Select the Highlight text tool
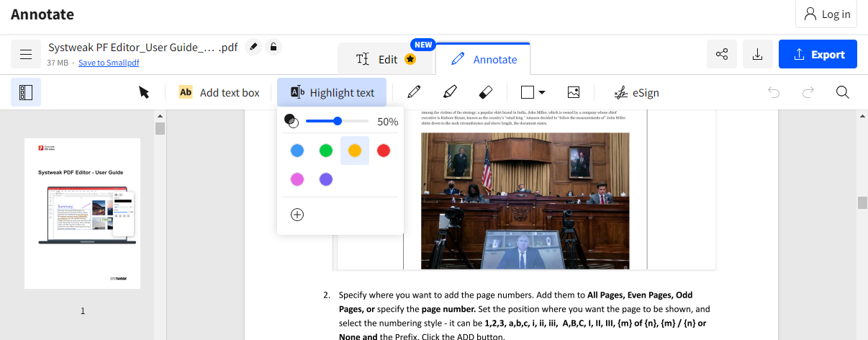The height and width of the screenshot is (340, 868). (332, 92)
